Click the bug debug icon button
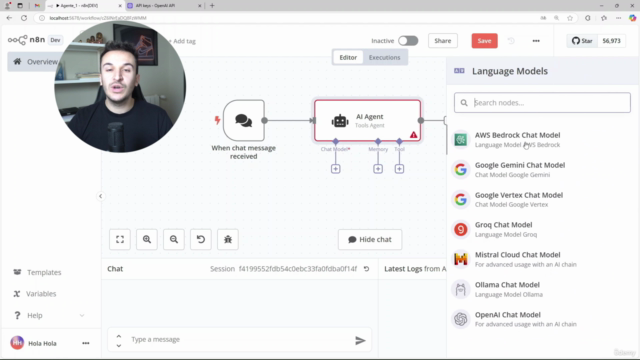Screen dimensions: 640x360 pos(228,239)
